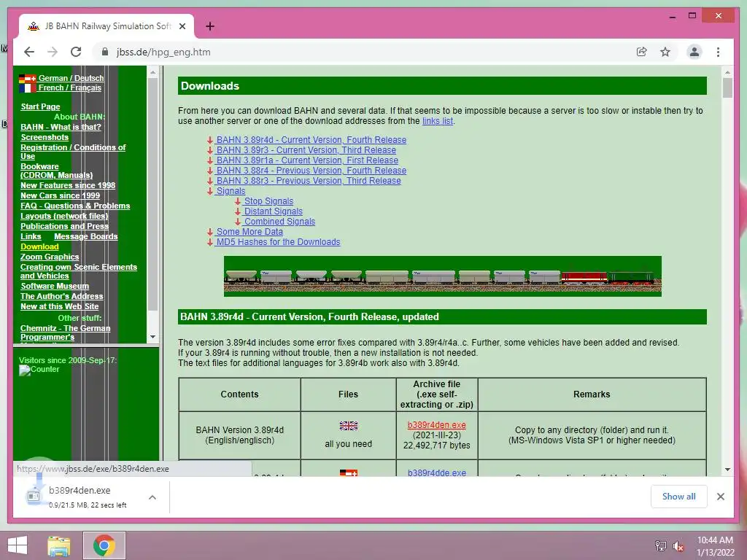
Task: Open German / Deutsch language link
Action: click(71, 78)
